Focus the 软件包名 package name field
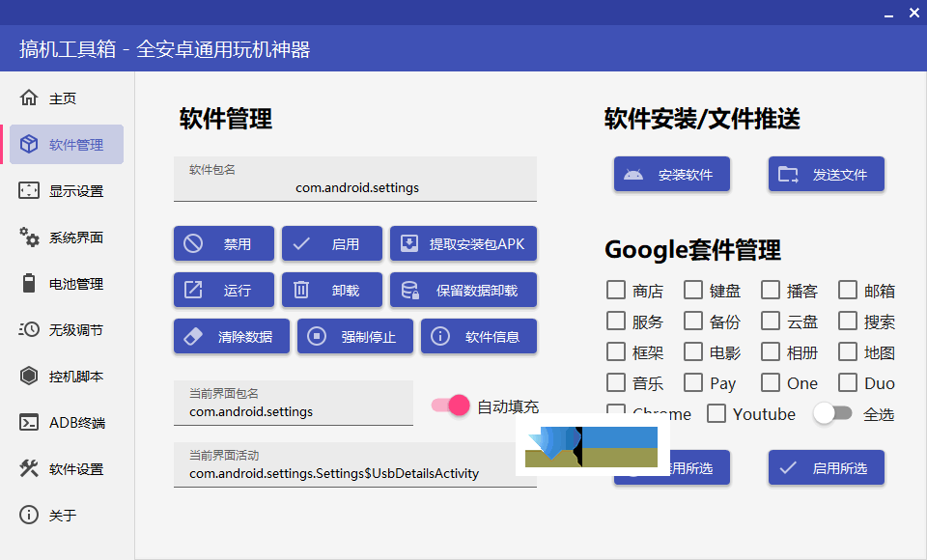927x560 pixels. pyautogui.click(x=355, y=180)
